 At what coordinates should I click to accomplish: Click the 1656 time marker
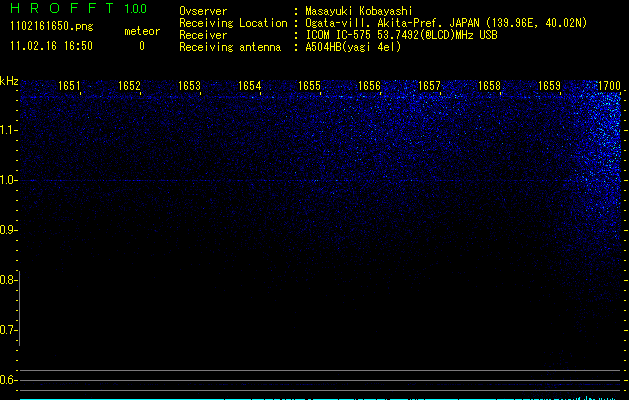coord(369,85)
